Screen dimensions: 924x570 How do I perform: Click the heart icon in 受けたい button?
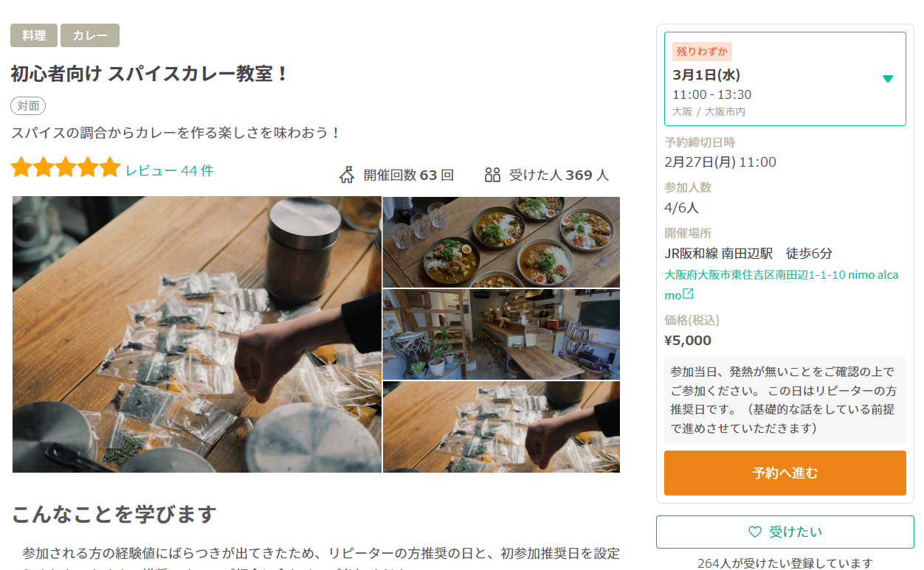[754, 532]
